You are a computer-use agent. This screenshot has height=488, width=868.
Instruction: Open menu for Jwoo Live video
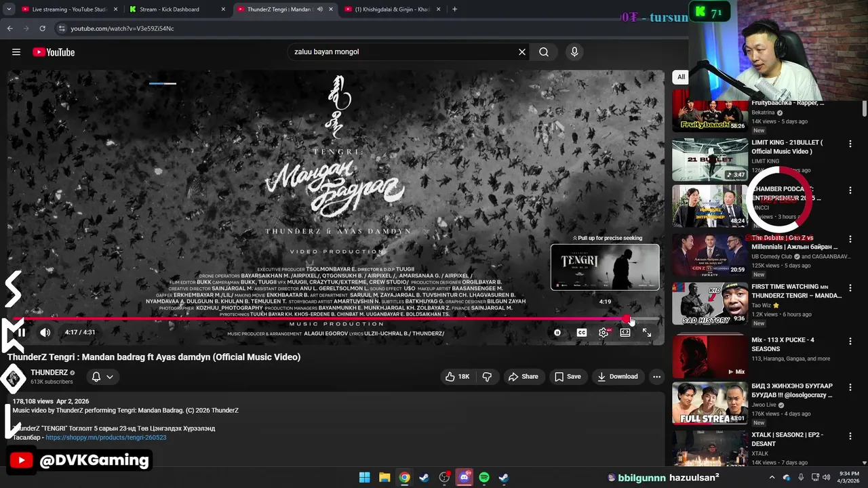pos(850,387)
